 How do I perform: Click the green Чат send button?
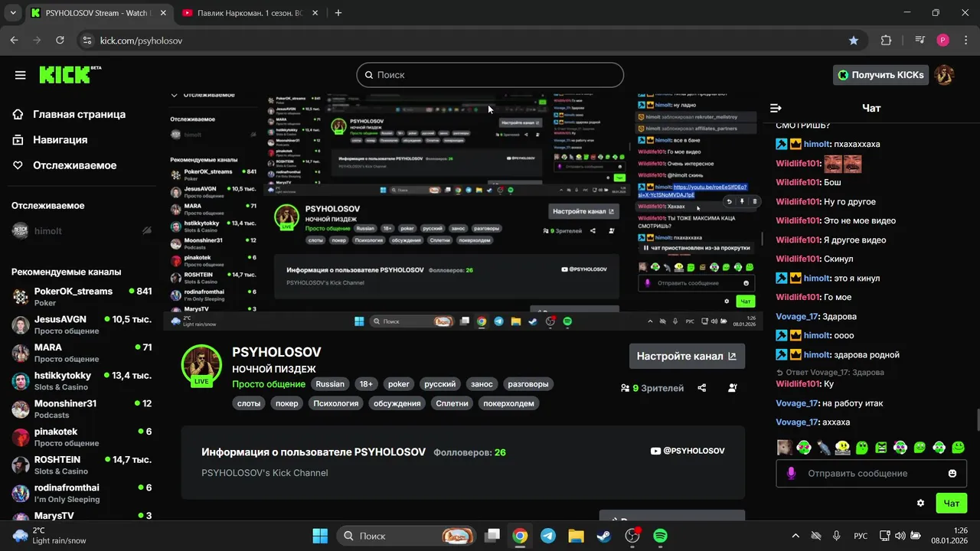pyautogui.click(x=952, y=503)
